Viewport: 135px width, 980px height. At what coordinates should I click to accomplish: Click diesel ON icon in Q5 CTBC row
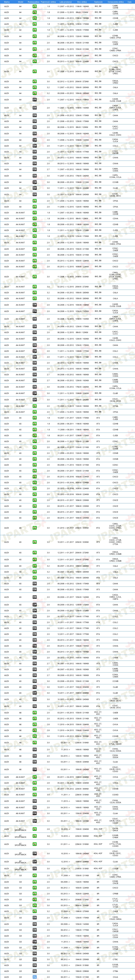coord(35,959)
